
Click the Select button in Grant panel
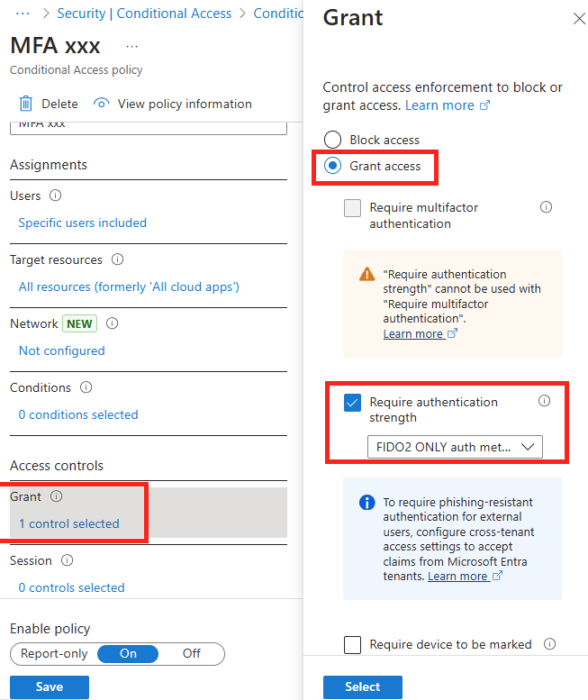(x=363, y=686)
